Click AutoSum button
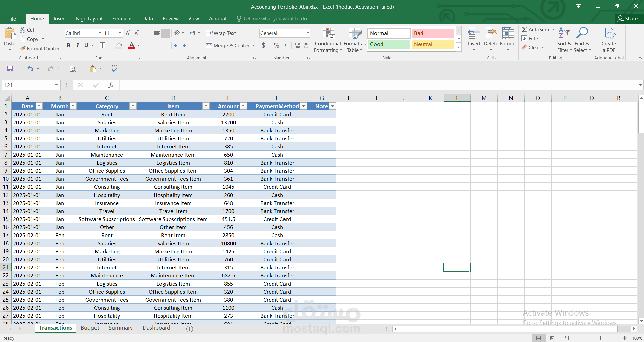 coord(536,30)
